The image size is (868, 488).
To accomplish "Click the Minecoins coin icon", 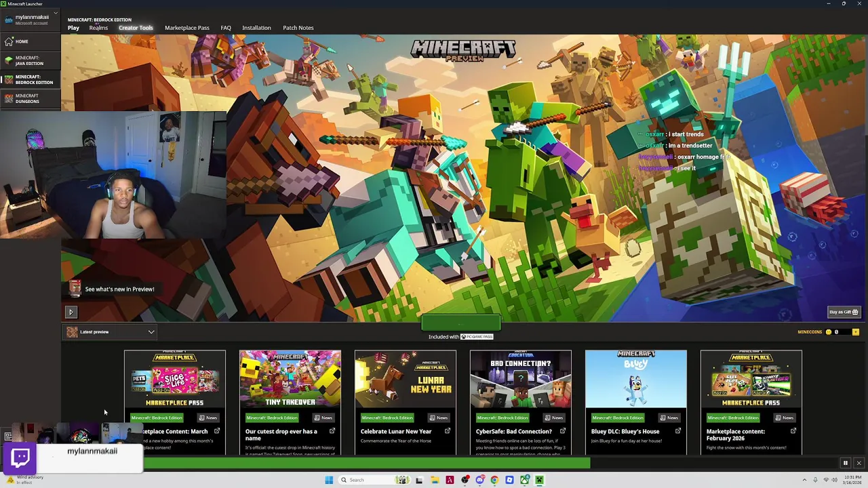I will [x=828, y=332].
